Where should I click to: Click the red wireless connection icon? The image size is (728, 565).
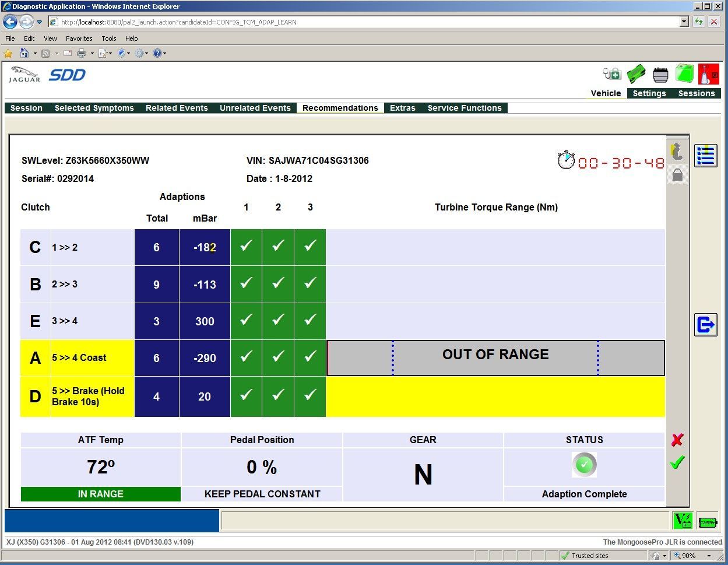pyautogui.click(x=708, y=75)
